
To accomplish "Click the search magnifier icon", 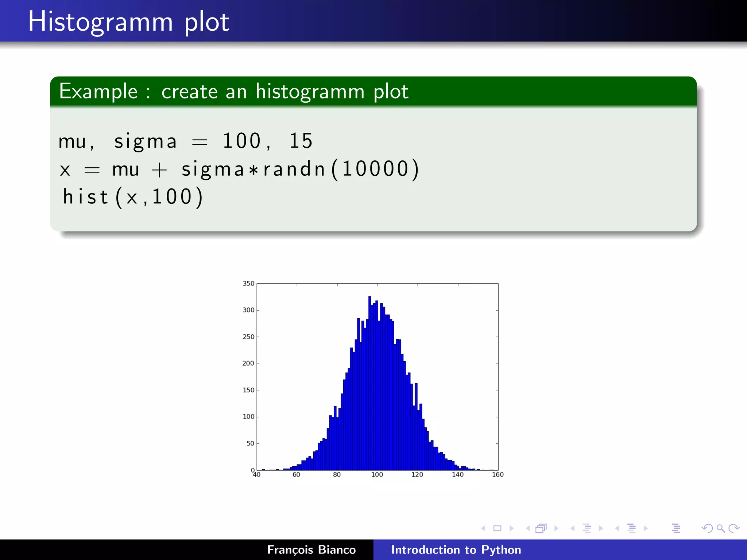I will 721,528.
